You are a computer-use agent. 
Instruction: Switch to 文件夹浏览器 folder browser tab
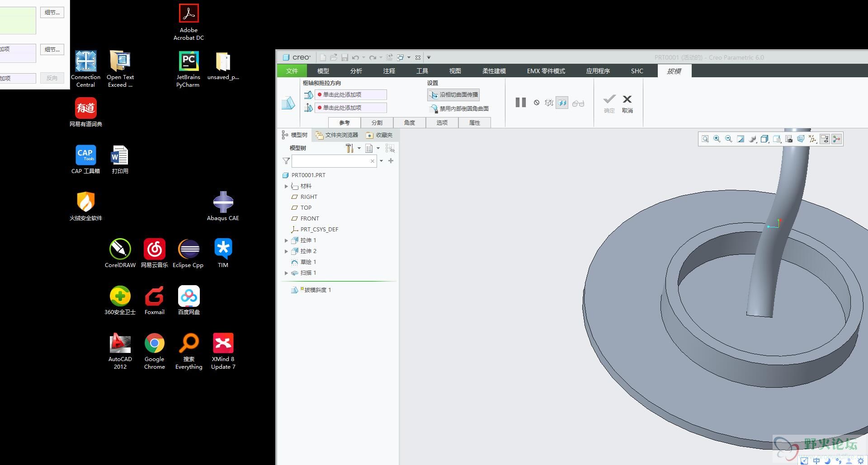pyautogui.click(x=337, y=135)
